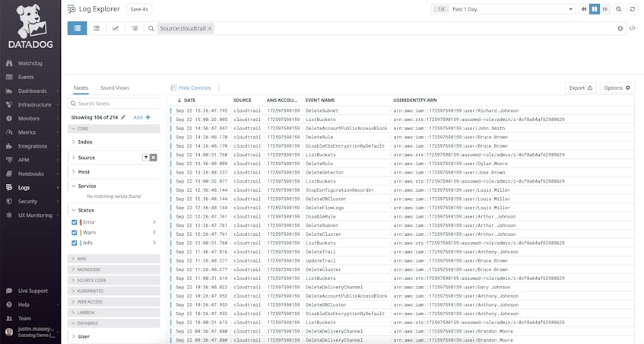This screenshot has height=344, width=644.
Task: Refresh the log results
Action: click(632, 9)
